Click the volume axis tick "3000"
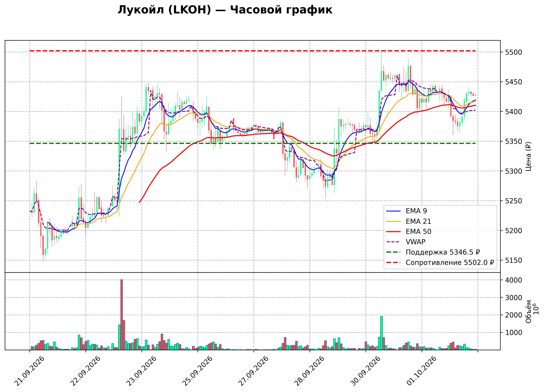 pyautogui.click(x=514, y=298)
